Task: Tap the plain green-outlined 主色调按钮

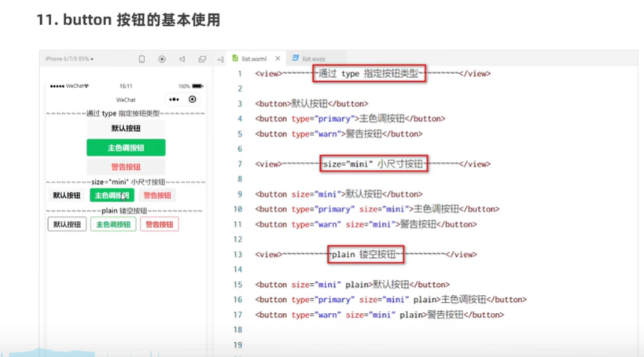Action: (x=113, y=224)
